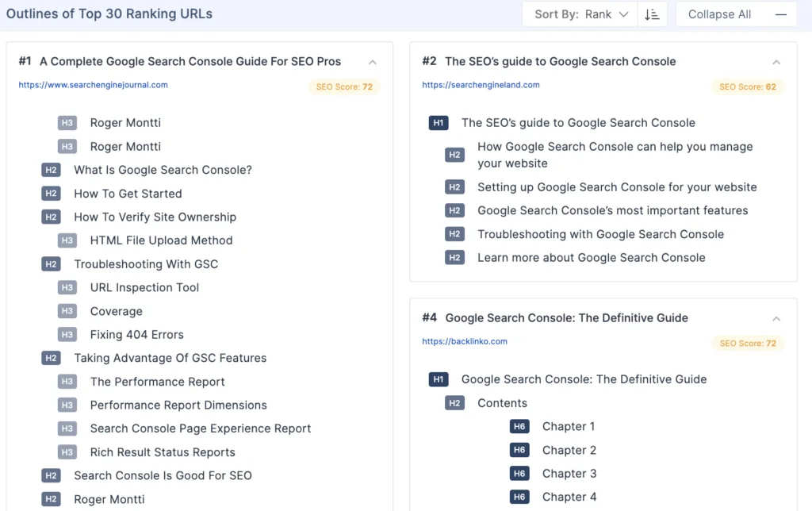Click H2 icon beside Troubleshooting with Google Search Console
Image resolution: width=812 pixels, height=511 pixels.
[x=454, y=234]
